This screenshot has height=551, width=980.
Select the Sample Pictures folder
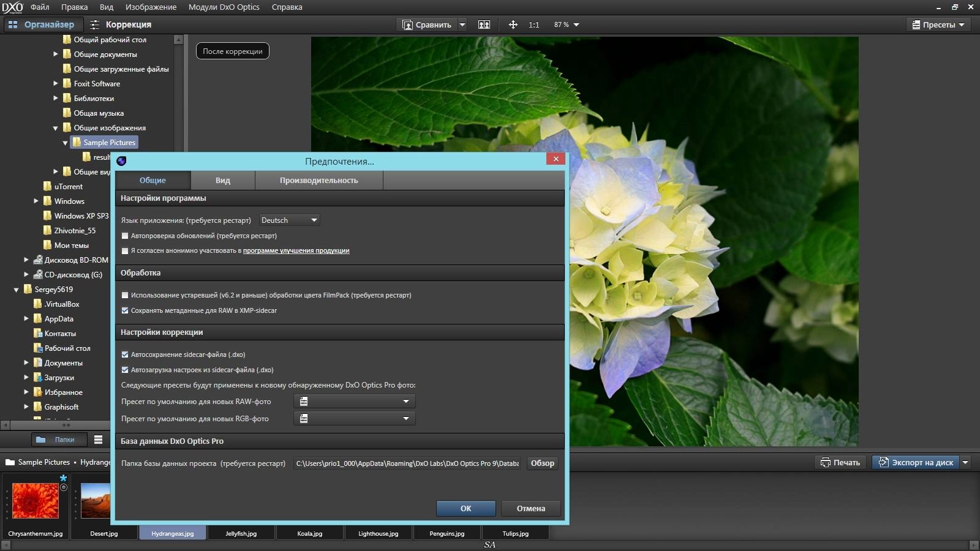(x=104, y=142)
